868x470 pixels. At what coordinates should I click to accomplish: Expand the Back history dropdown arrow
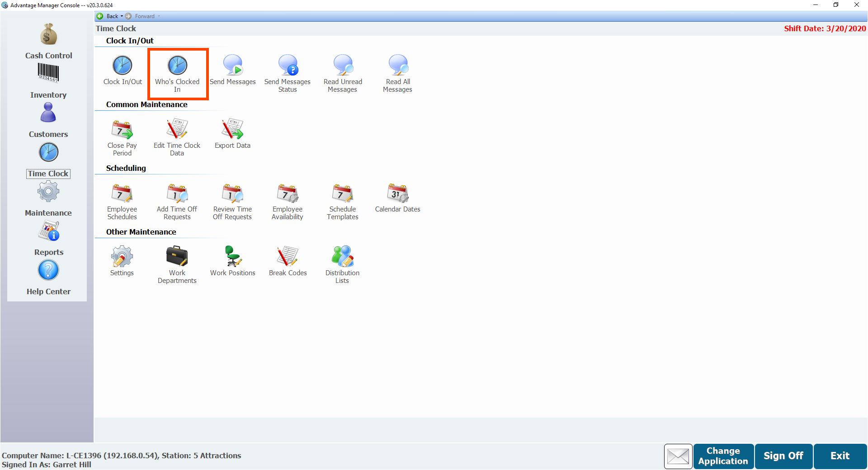[x=122, y=16]
